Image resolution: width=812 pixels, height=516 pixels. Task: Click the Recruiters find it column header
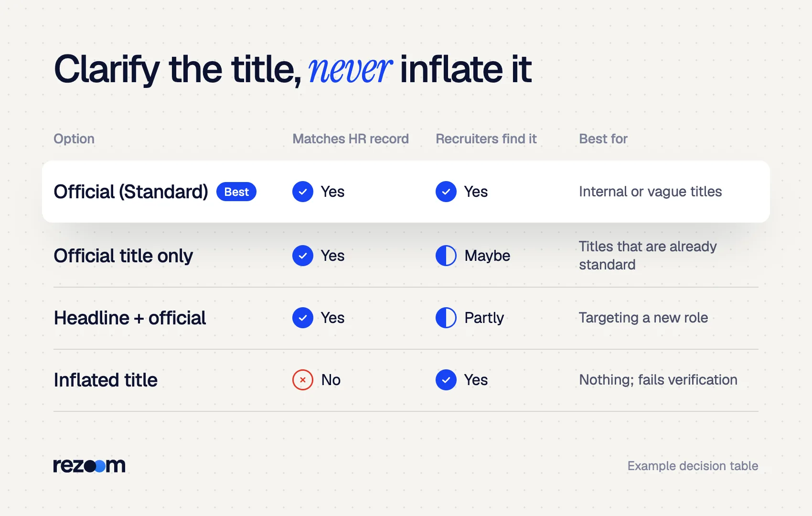(x=486, y=139)
